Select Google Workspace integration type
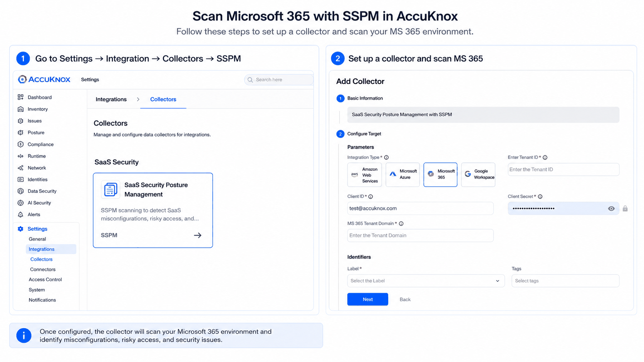The width and height of the screenshot is (644, 362). (478, 175)
